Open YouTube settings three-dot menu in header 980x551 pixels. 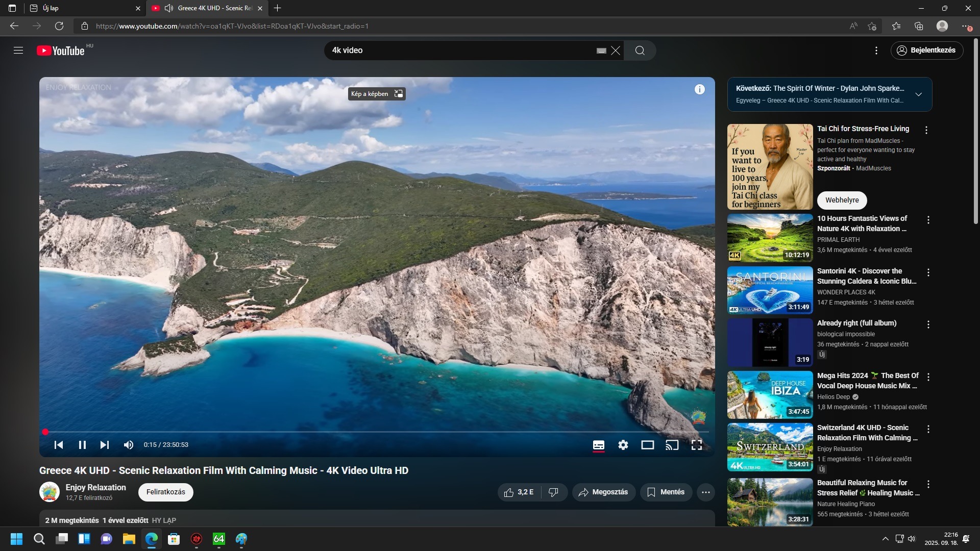coord(876,50)
